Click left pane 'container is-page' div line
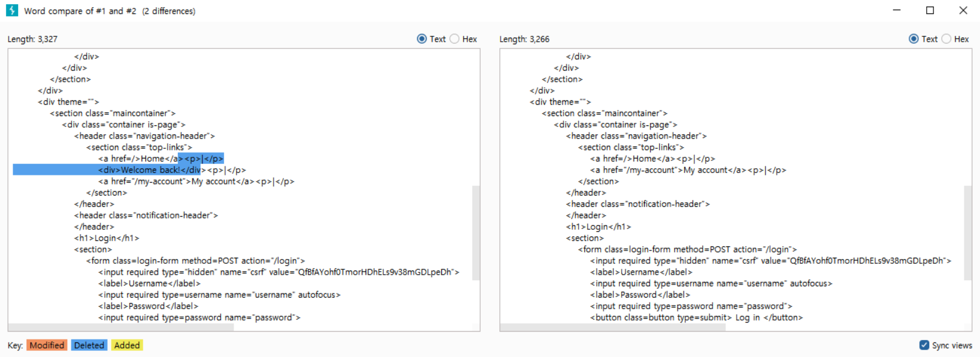The width and height of the screenshot is (980, 357). click(x=123, y=125)
